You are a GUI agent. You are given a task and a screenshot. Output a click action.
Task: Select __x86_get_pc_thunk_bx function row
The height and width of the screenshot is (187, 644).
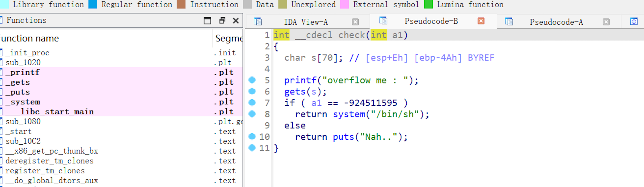click(121, 151)
